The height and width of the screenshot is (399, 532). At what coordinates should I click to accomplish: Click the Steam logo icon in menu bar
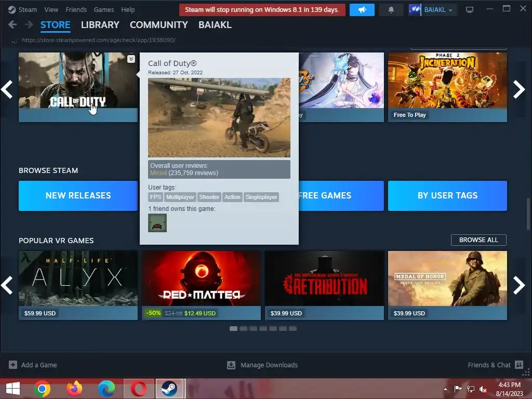(12, 10)
